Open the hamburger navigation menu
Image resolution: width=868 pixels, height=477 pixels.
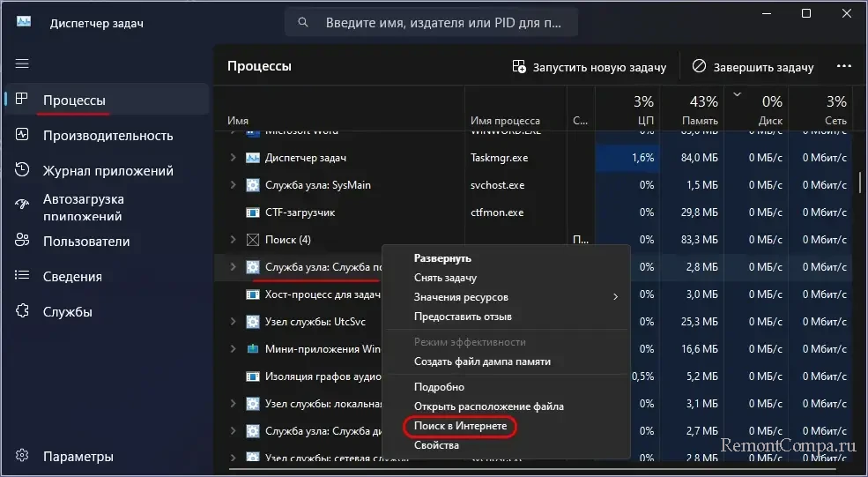pyautogui.click(x=22, y=63)
